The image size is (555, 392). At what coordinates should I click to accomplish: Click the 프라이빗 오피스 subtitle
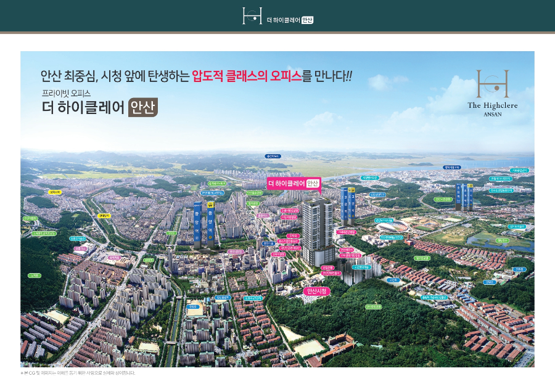[x=66, y=94]
